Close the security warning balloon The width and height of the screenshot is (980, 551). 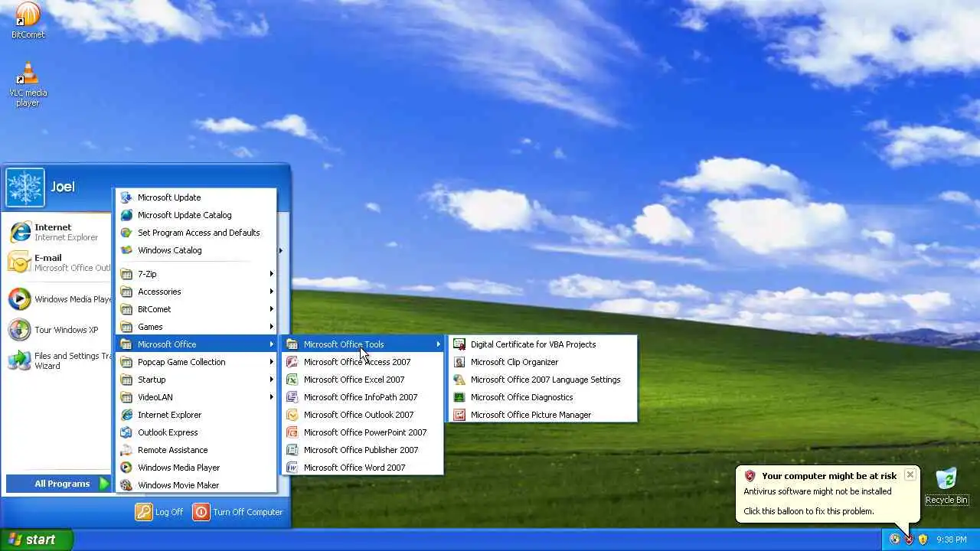point(910,474)
